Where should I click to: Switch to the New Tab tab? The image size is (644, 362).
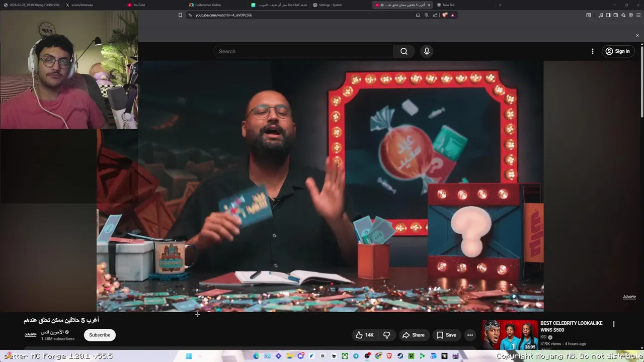click(464, 5)
